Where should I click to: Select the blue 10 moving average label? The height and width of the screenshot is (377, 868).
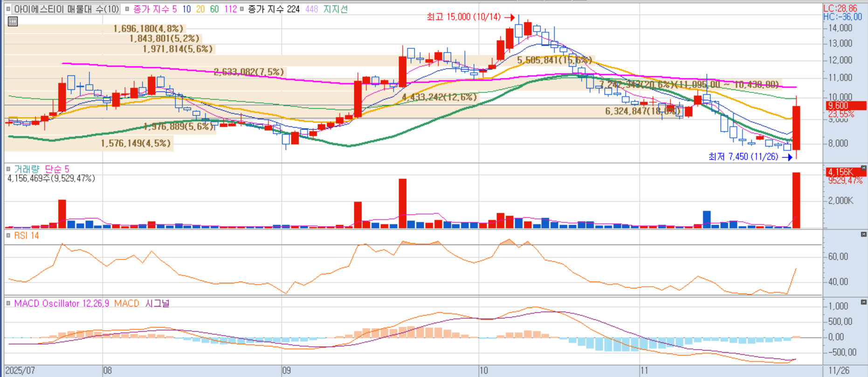pos(186,9)
